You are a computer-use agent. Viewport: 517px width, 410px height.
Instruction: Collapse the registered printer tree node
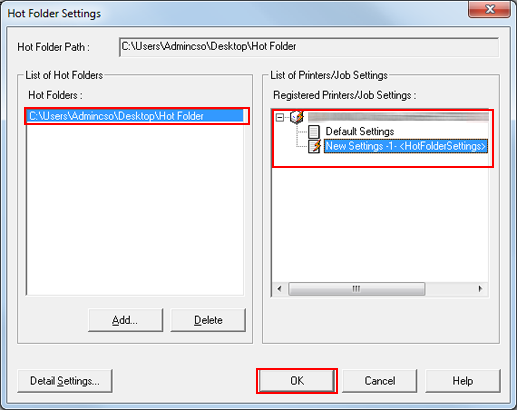click(280, 117)
